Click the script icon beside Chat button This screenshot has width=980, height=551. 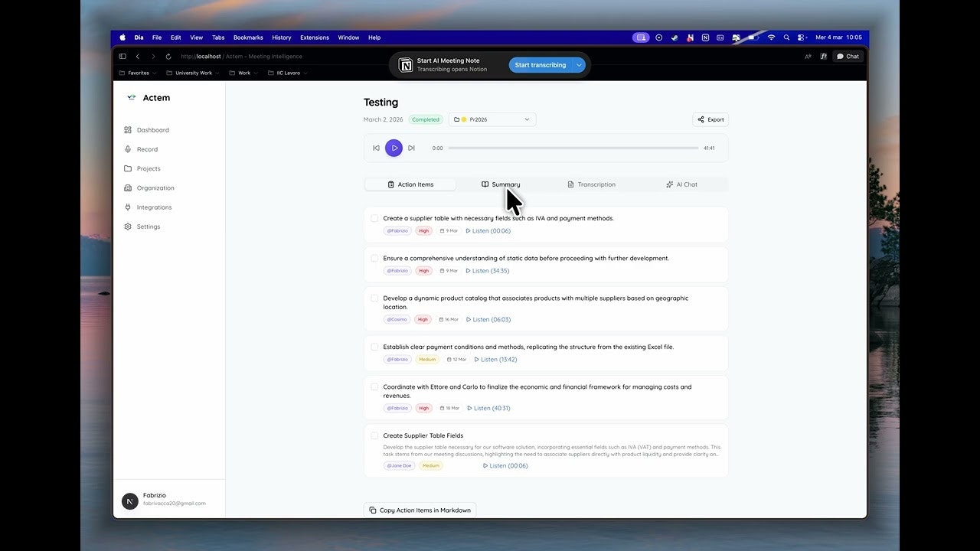pyautogui.click(x=823, y=56)
